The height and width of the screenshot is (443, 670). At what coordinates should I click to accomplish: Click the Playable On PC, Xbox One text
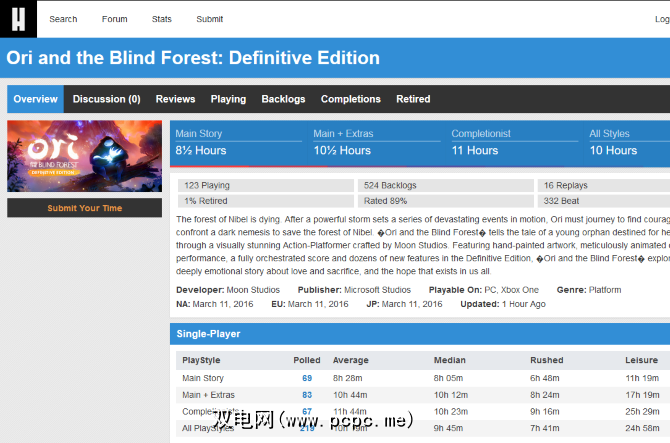[484, 290]
